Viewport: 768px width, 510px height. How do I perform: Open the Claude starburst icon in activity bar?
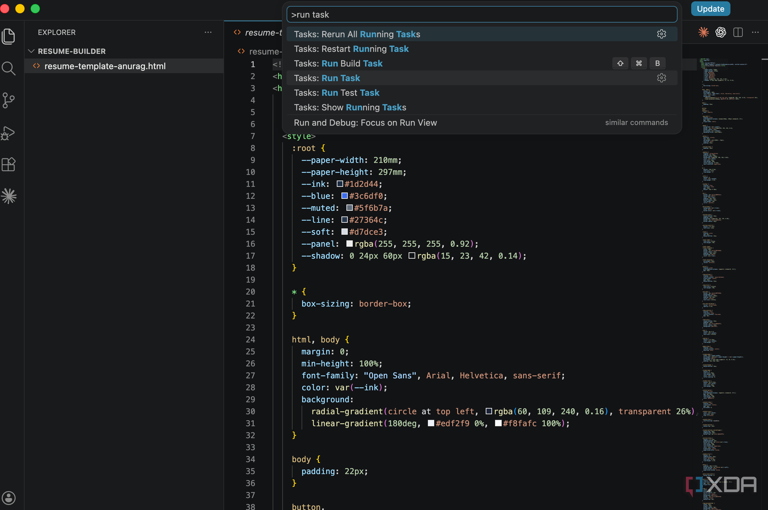(9, 197)
